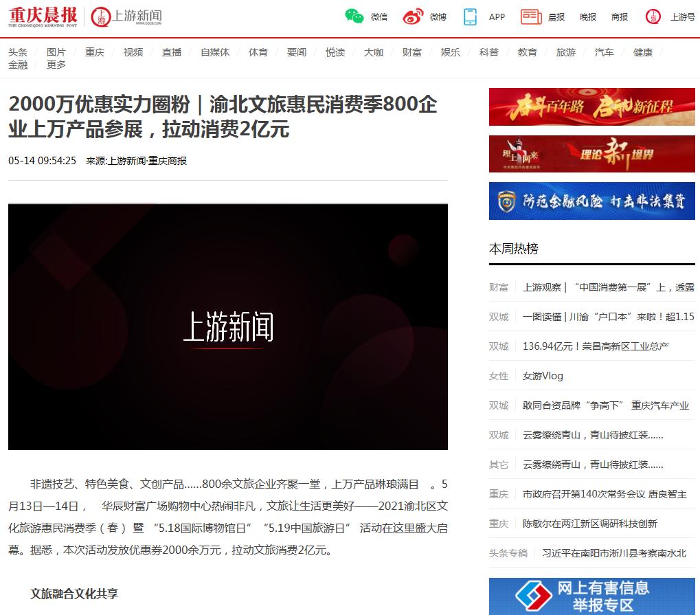Go to the 图片 section

[56, 52]
